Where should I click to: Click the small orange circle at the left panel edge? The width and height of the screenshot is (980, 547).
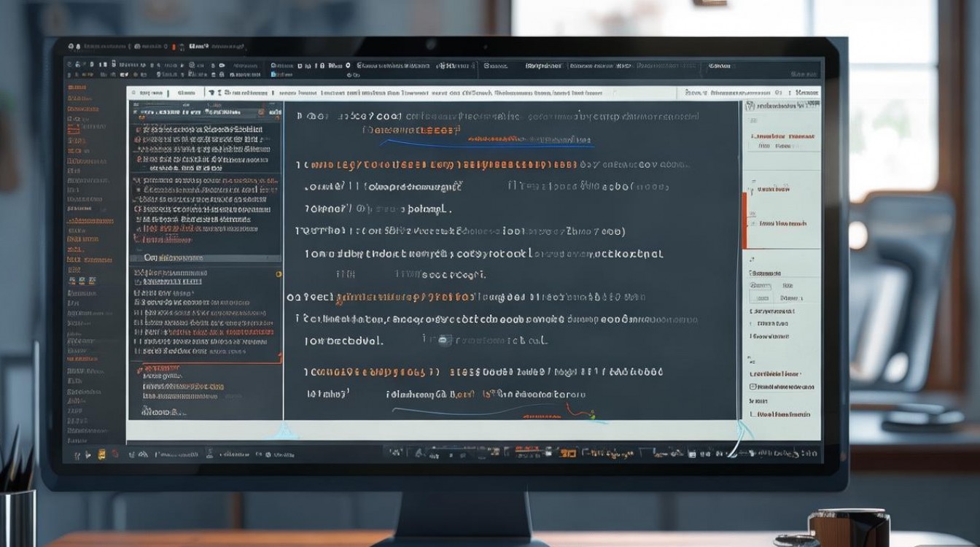pyautogui.click(x=279, y=274)
